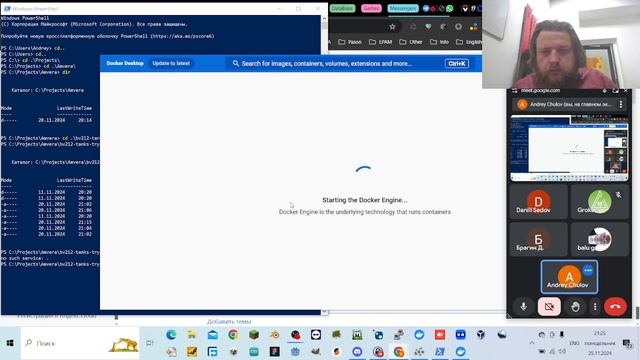Switch to the WhatsApp tab in Chrome
The width and height of the screenshot is (640, 360).
pyautogui.click(x=449, y=8)
